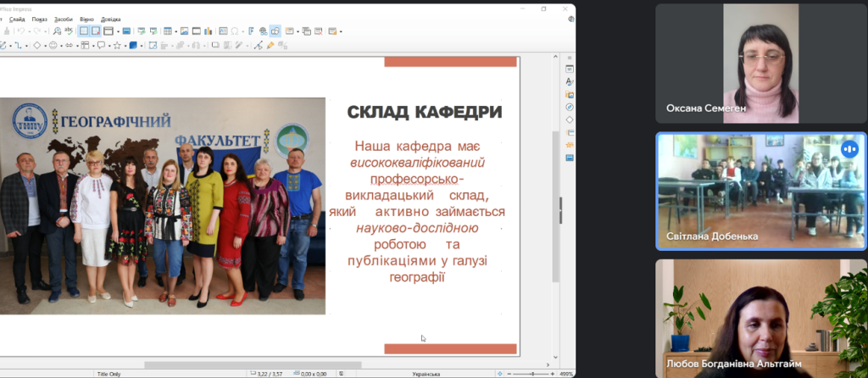
Task: Select the Symbol Shapes smiley tool
Action: pyautogui.click(x=53, y=46)
